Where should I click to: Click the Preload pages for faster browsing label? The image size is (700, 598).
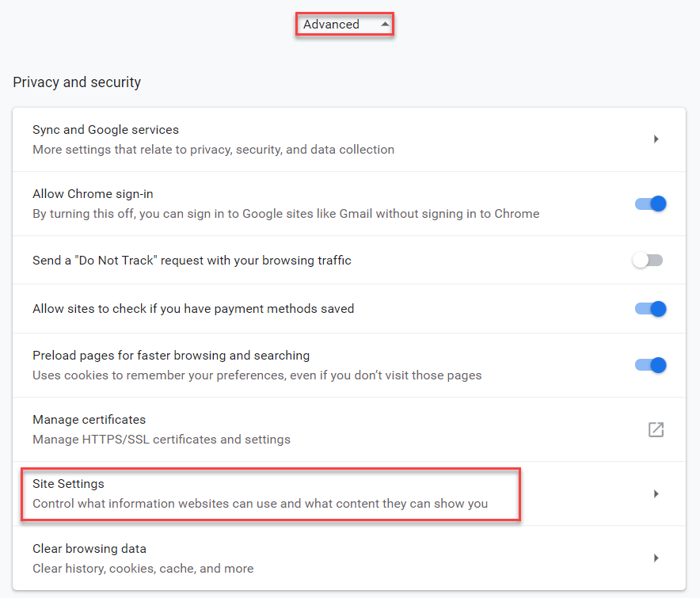point(171,356)
